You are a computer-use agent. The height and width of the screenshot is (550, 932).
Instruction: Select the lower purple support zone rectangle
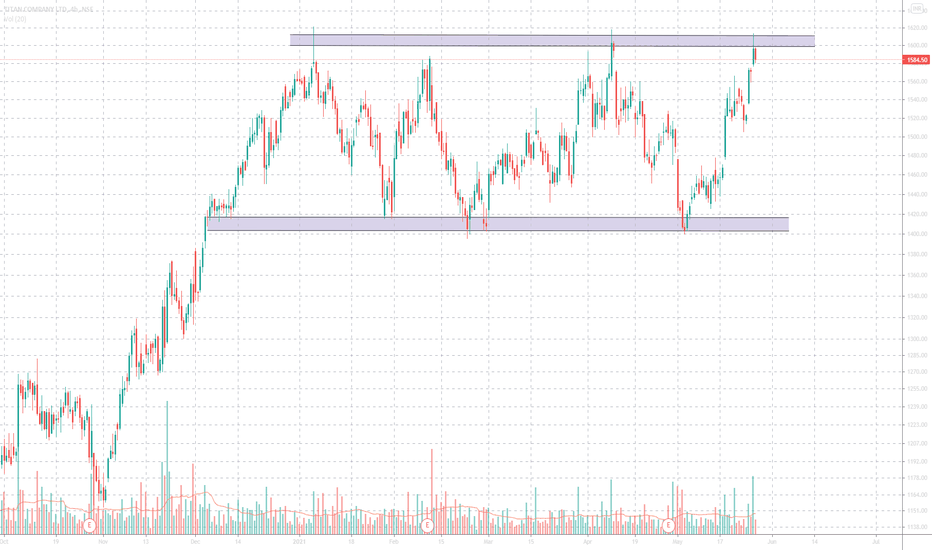tap(498, 224)
